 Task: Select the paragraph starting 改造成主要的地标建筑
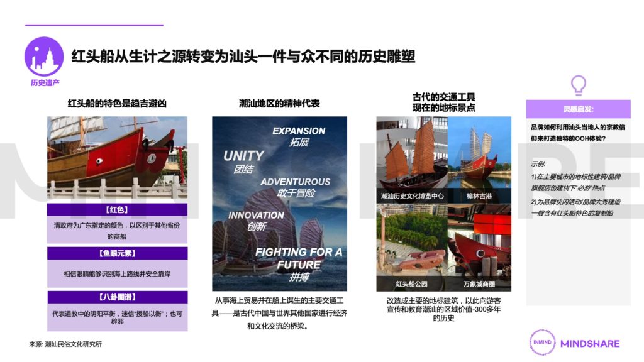click(443, 309)
